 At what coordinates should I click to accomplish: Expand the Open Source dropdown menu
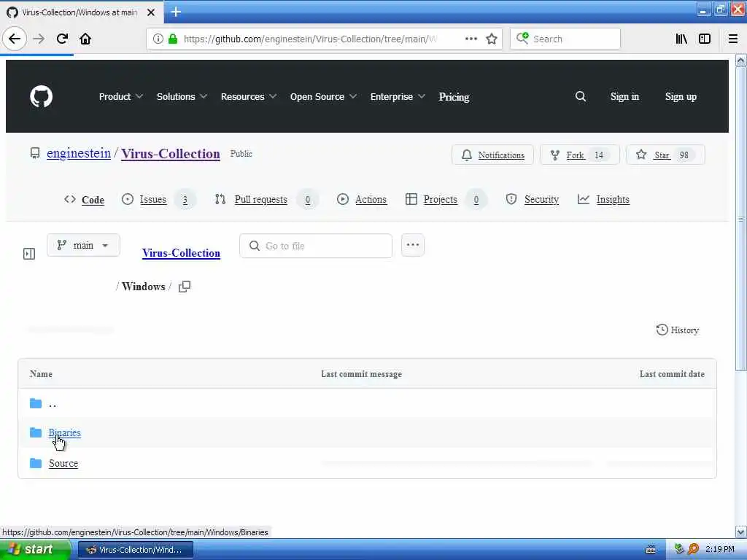coord(323,97)
